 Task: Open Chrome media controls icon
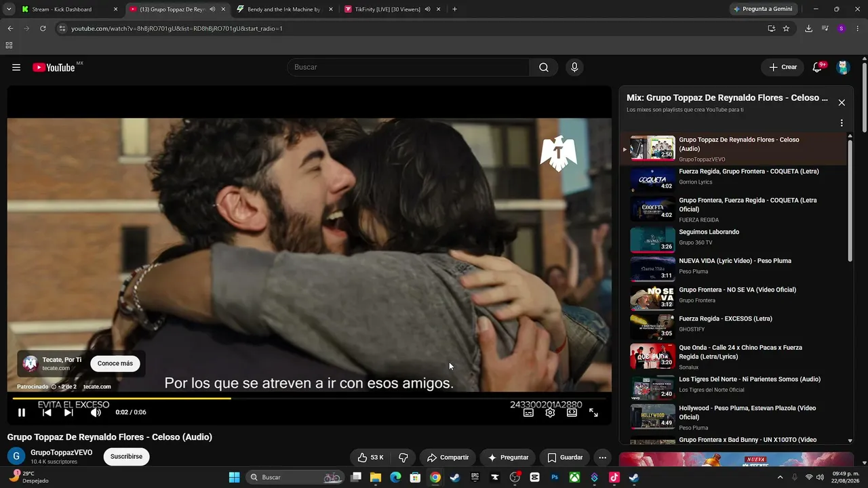coord(825,28)
